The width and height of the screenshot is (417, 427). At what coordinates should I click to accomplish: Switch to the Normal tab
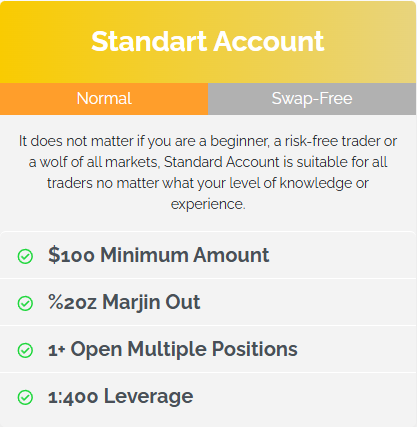pyautogui.click(x=104, y=99)
